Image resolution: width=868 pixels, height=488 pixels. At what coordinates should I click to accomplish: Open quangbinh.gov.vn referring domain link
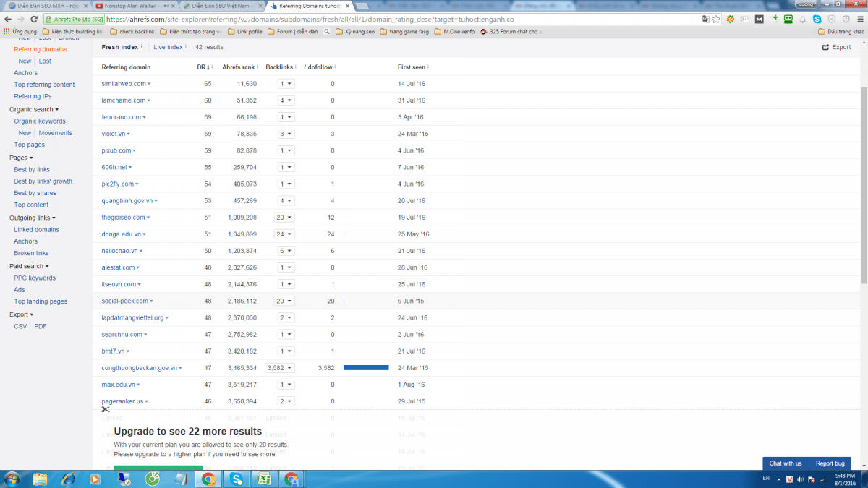point(127,201)
